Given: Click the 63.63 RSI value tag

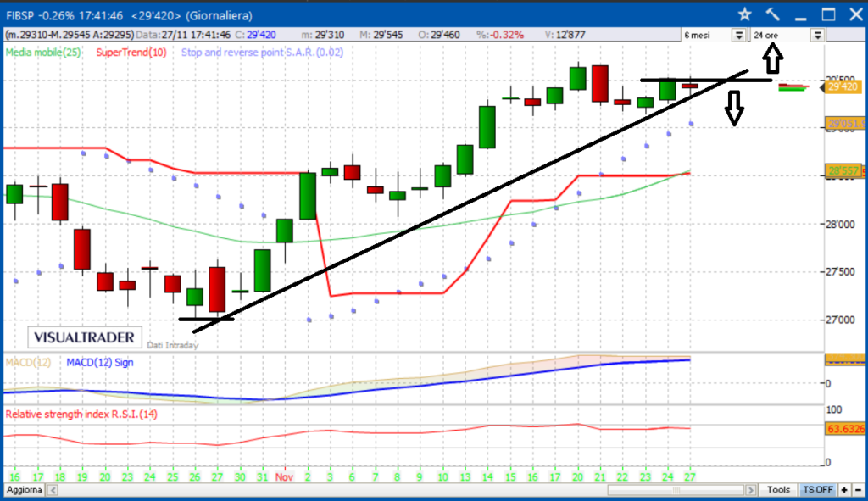Looking at the screenshot, I should pyautogui.click(x=846, y=429).
